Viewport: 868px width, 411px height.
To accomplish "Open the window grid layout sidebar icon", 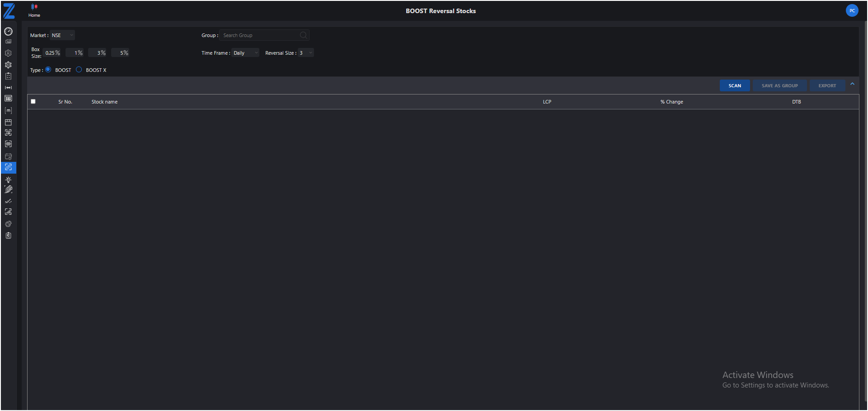I will tap(8, 122).
